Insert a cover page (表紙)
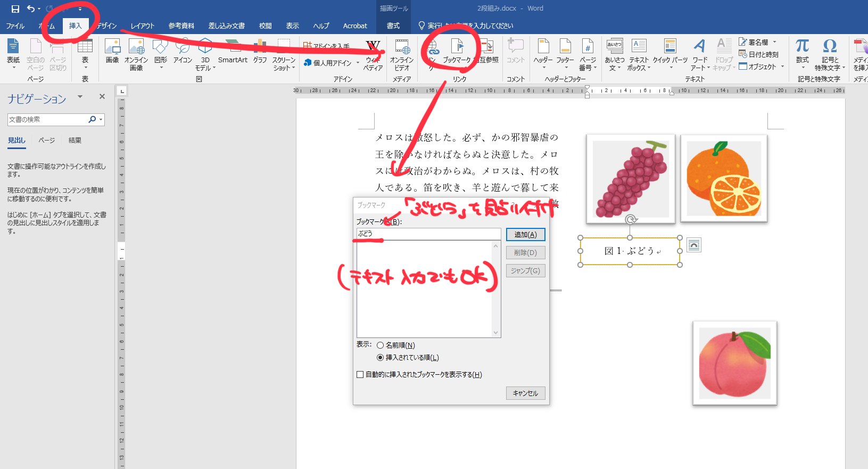868x469 pixels. pyautogui.click(x=13, y=54)
